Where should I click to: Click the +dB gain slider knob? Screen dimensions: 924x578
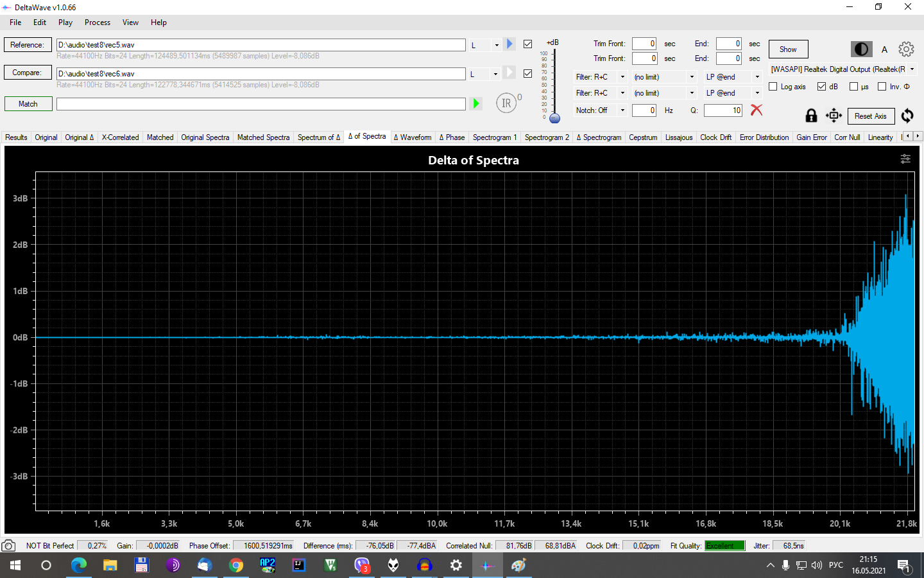point(555,118)
